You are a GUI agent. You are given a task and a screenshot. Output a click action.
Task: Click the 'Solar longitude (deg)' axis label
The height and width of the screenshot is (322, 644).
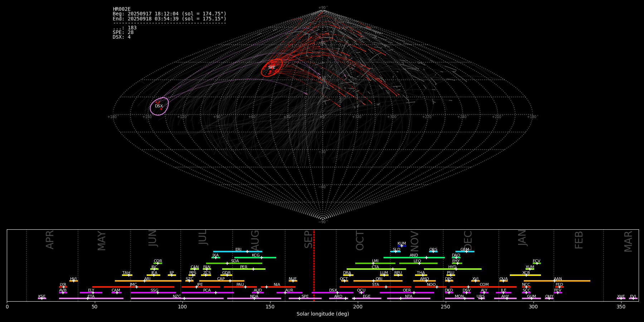(323, 314)
